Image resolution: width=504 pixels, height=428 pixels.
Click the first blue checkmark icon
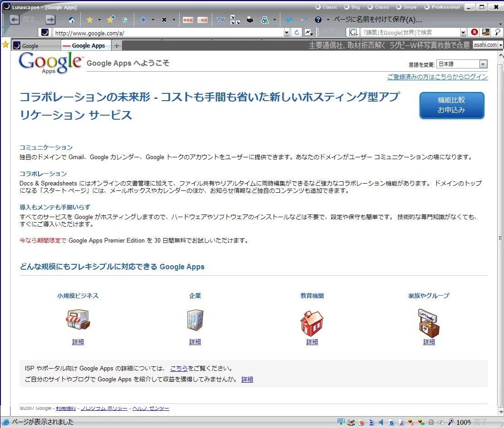289,20
